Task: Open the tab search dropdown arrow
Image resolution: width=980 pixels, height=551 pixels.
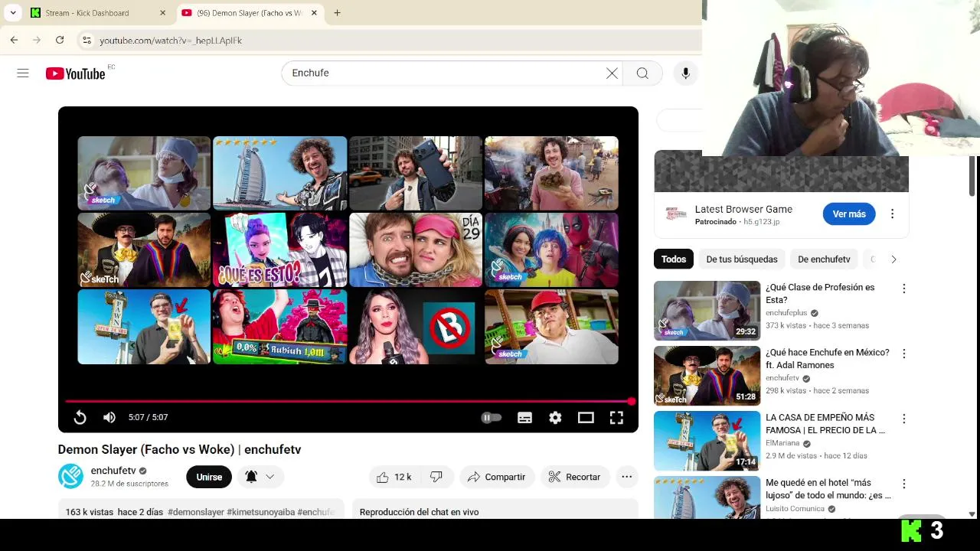Action: (13, 13)
